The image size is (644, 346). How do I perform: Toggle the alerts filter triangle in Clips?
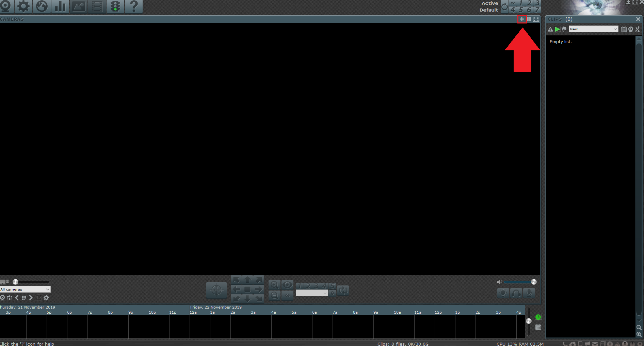coord(550,30)
